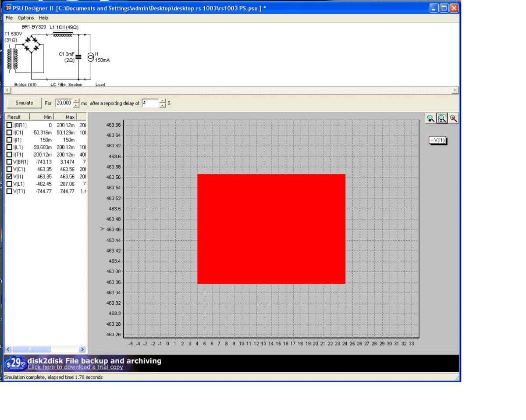Check the I(I1) result checkbox
Image resolution: width=526 pixels, height=420 pixels.
click(10, 140)
